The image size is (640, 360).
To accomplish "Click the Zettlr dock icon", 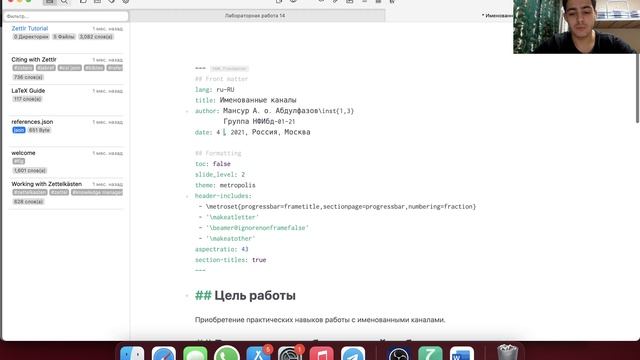I will pyautogui.click(x=430, y=353).
